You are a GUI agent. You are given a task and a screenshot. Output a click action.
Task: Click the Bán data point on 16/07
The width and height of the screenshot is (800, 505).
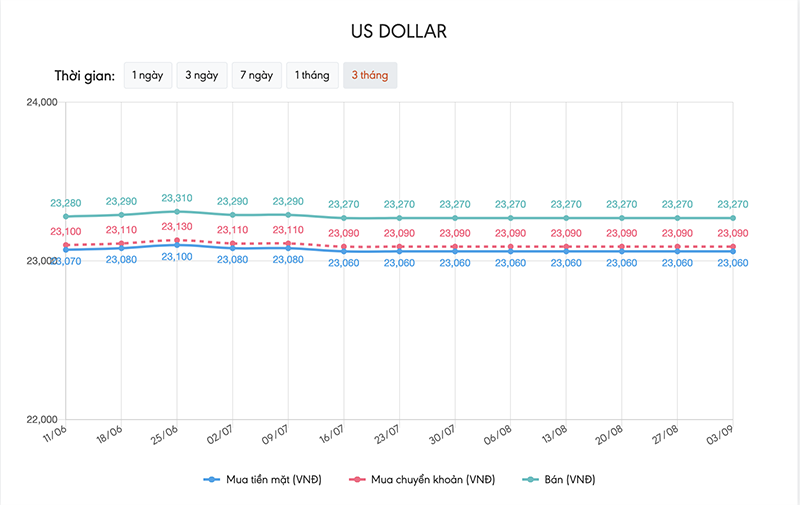[x=344, y=218]
